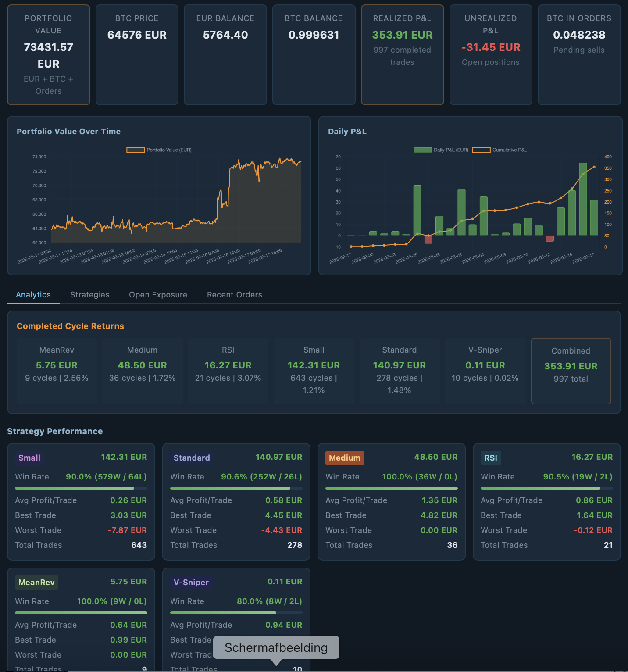Switch to the Strategies tab

(x=90, y=294)
